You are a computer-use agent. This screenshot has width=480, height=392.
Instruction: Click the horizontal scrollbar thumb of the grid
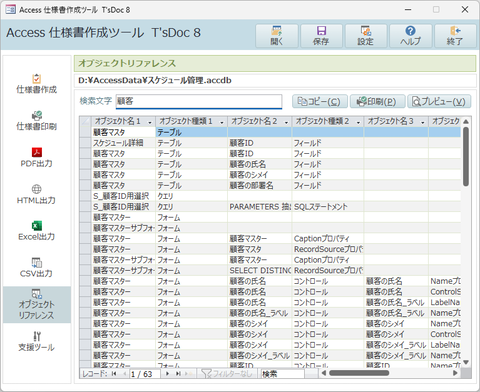(x=359, y=373)
